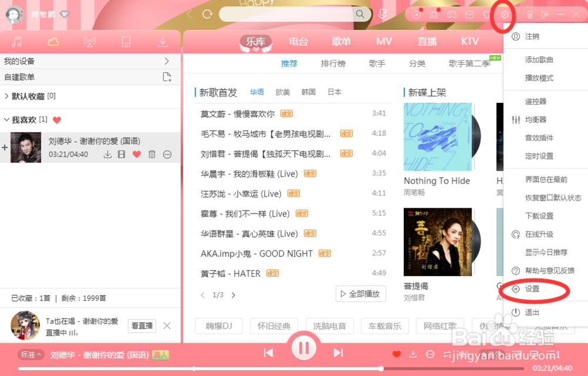The height and width of the screenshot is (376, 588).
Task: Open the apps grid icon
Action: point(434,15)
